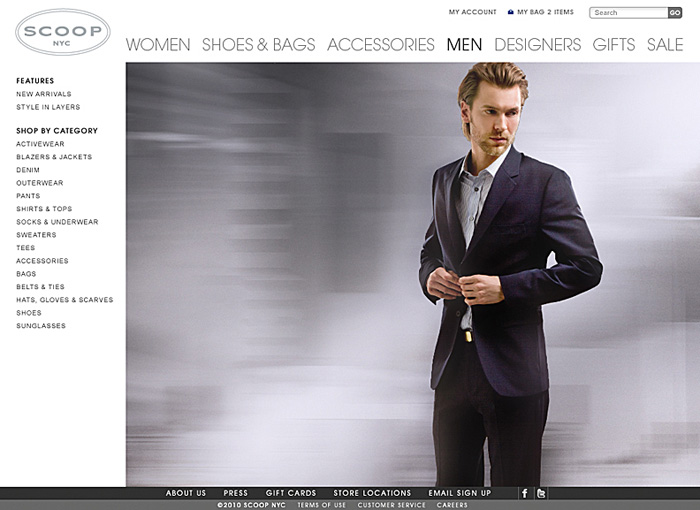Open About Us in footer

point(186,493)
